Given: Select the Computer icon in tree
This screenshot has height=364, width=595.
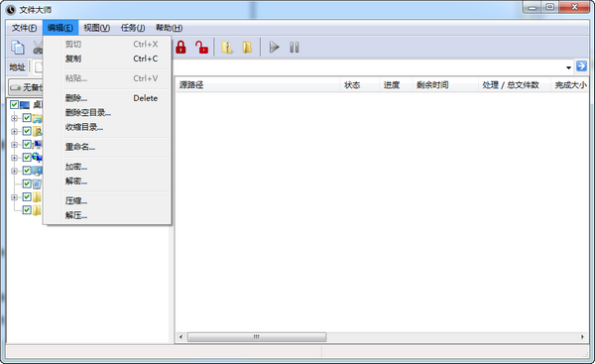Looking at the screenshot, I should [38, 144].
